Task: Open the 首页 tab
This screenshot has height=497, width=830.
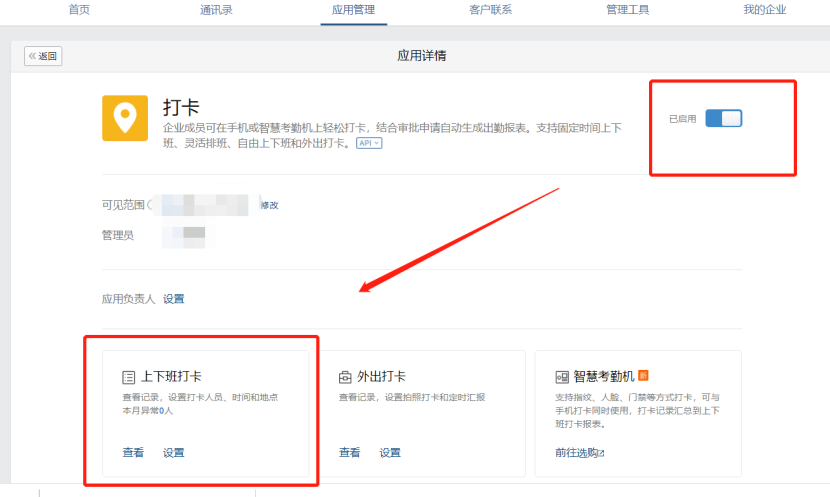Action: click(x=79, y=10)
